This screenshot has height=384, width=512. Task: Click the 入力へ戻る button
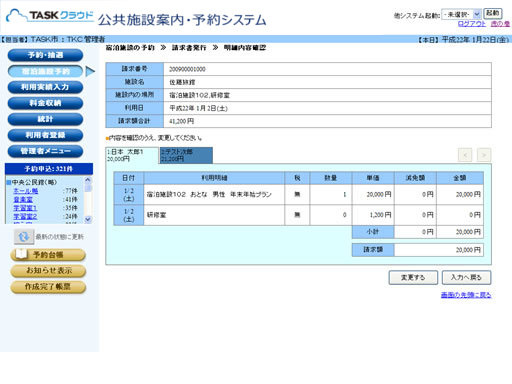tap(466, 277)
